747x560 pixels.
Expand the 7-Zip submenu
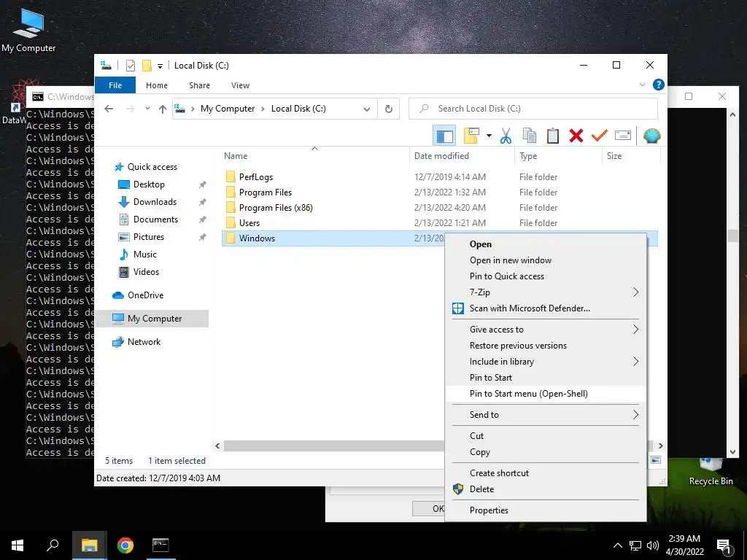point(546,292)
